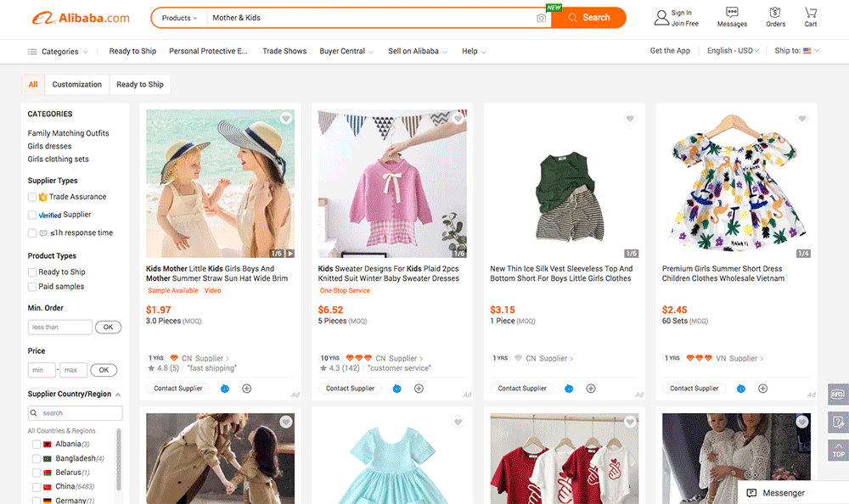849x504 pixels.
Task: Open English - USD language selector
Action: click(734, 51)
